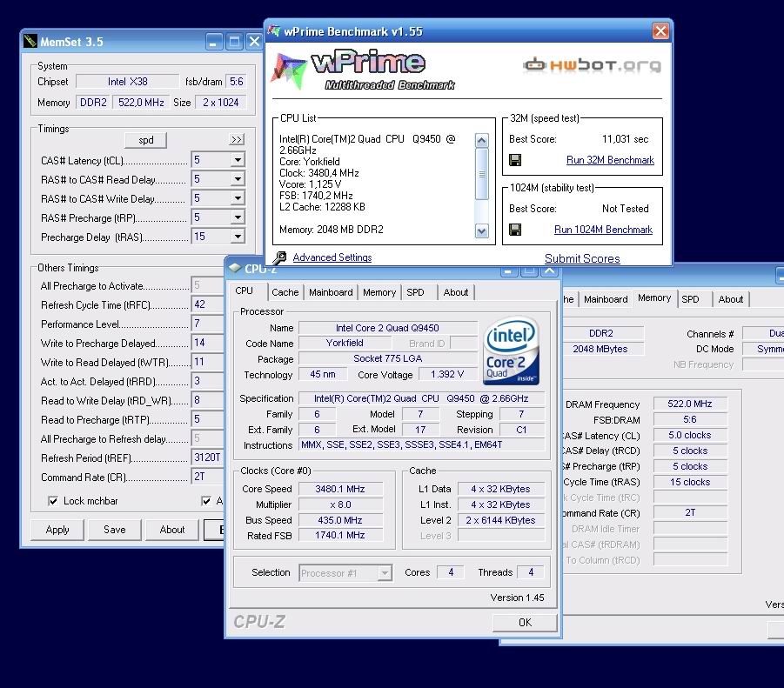This screenshot has width=784, height=688.
Task: Click the Submit Scores link
Action: pos(582,258)
